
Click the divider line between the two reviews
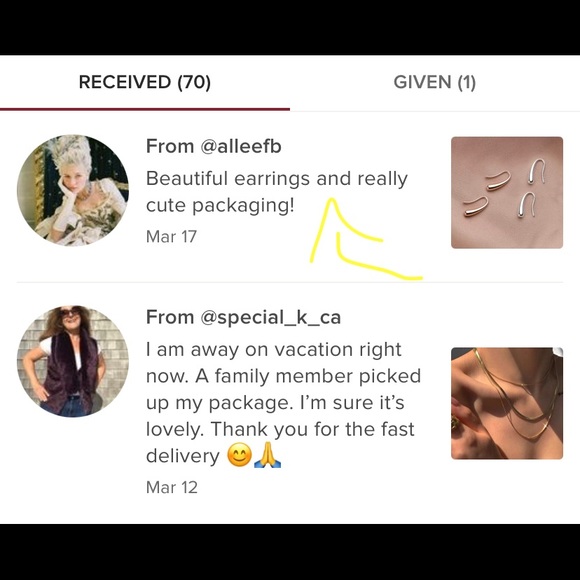pos(290,282)
